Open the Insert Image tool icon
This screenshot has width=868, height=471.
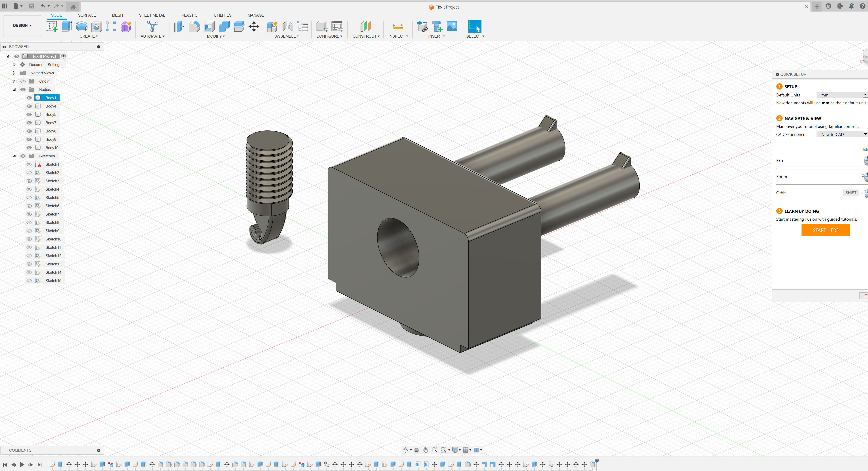click(x=452, y=26)
